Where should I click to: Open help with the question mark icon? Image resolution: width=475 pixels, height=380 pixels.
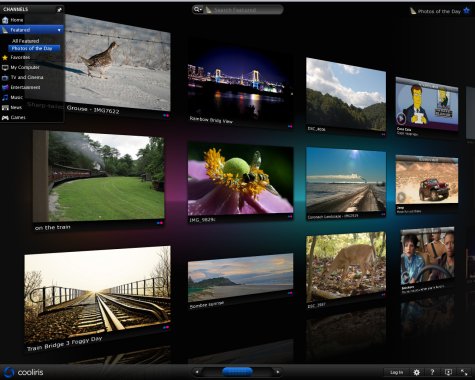tap(432, 372)
